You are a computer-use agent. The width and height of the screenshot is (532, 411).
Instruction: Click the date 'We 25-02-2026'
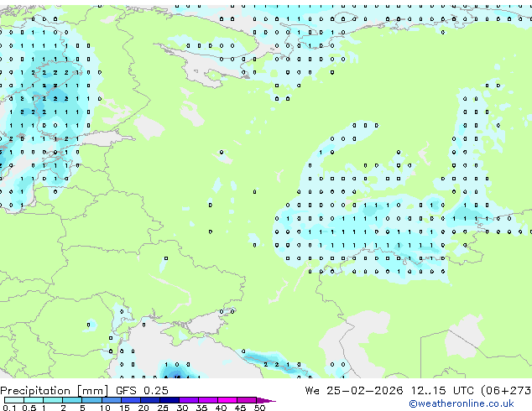click(x=354, y=391)
